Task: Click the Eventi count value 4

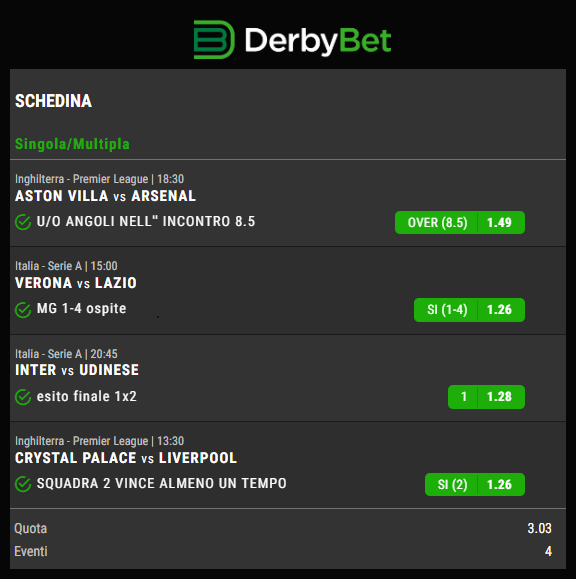Action: [x=548, y=551]
